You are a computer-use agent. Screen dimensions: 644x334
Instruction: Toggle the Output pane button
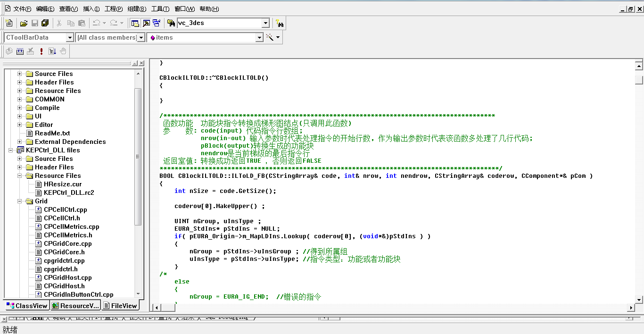[146, 23]
